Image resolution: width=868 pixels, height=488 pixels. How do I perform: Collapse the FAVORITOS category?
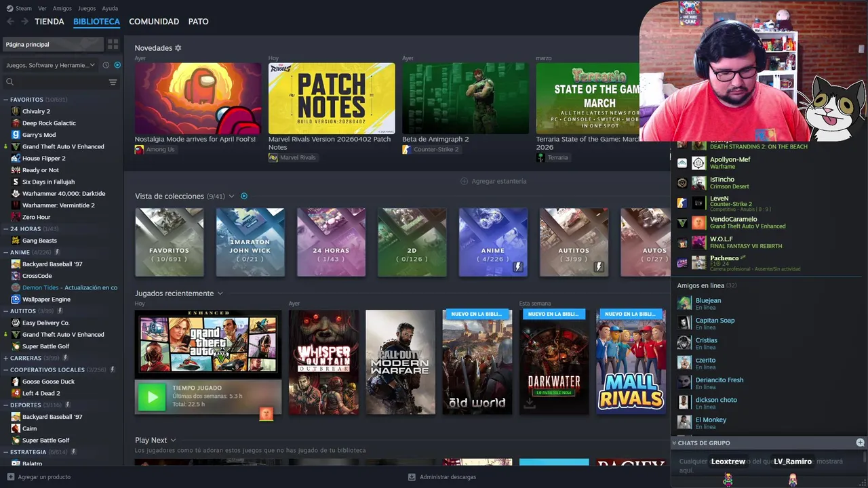coord(5,100)
